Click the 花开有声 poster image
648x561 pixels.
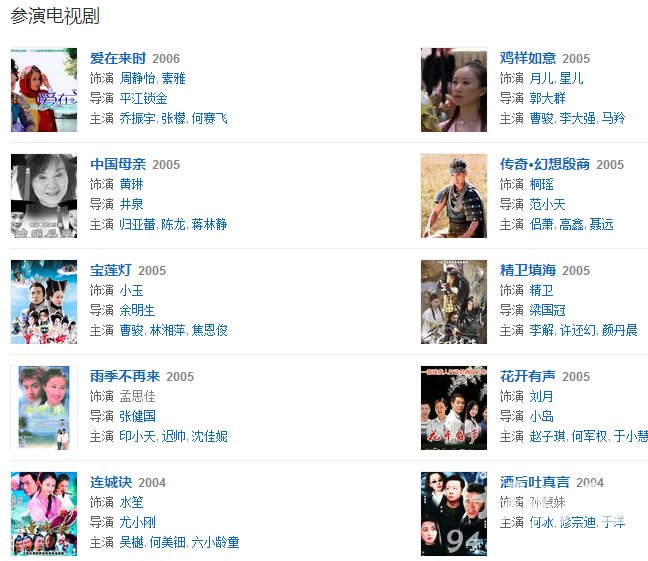(x=454, y=408)
